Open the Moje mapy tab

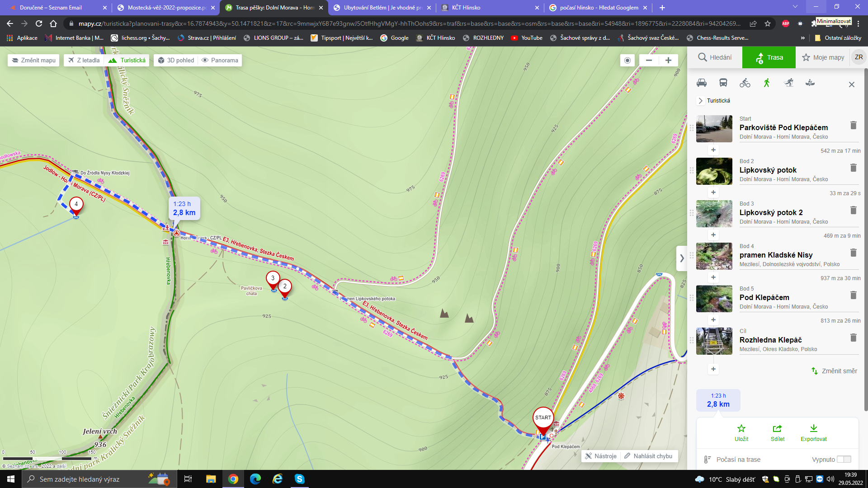click(823, 57)
